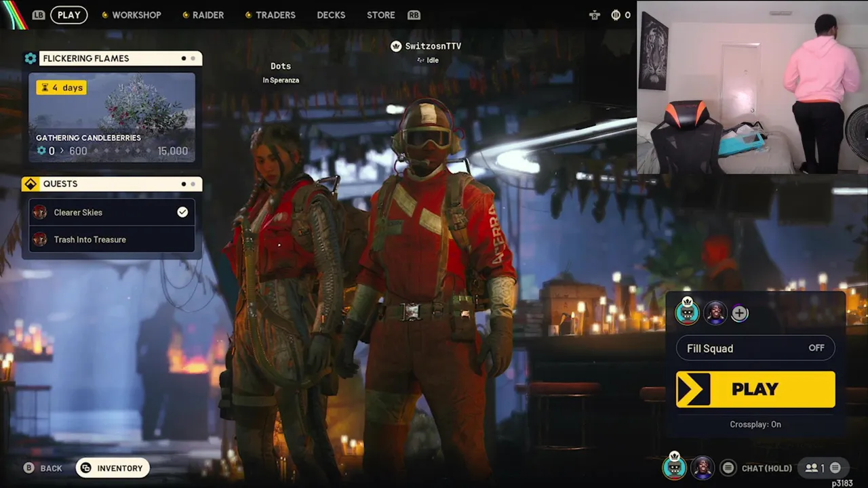868x488 pixels.
Task: Click the RB bumper icon
Action: tap(414, 15)
